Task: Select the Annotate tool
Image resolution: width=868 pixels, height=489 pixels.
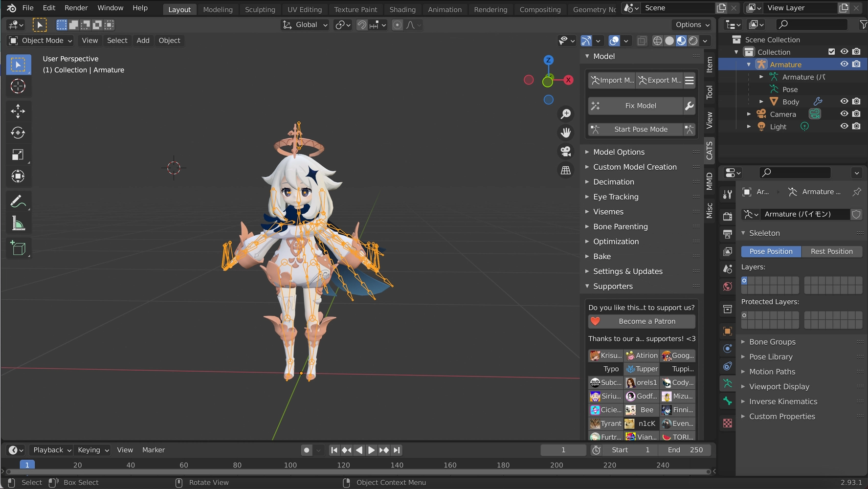Action: pos(18,201)
